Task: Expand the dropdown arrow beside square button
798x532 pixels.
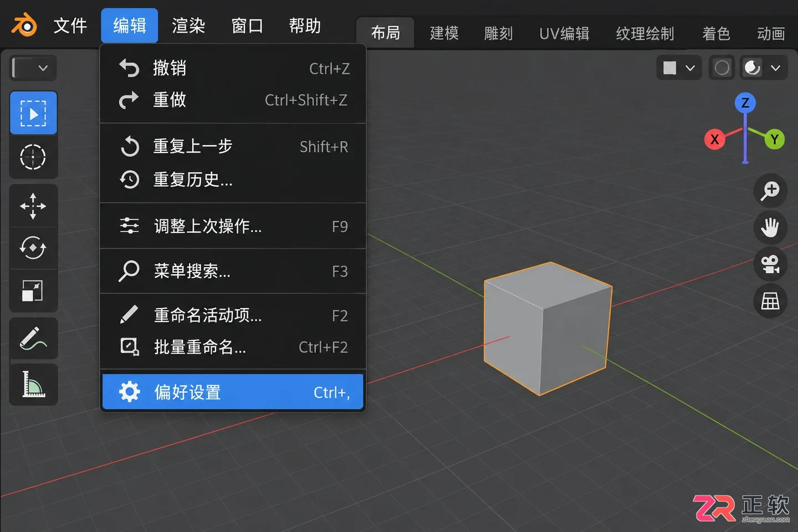Action: point(690,68)
